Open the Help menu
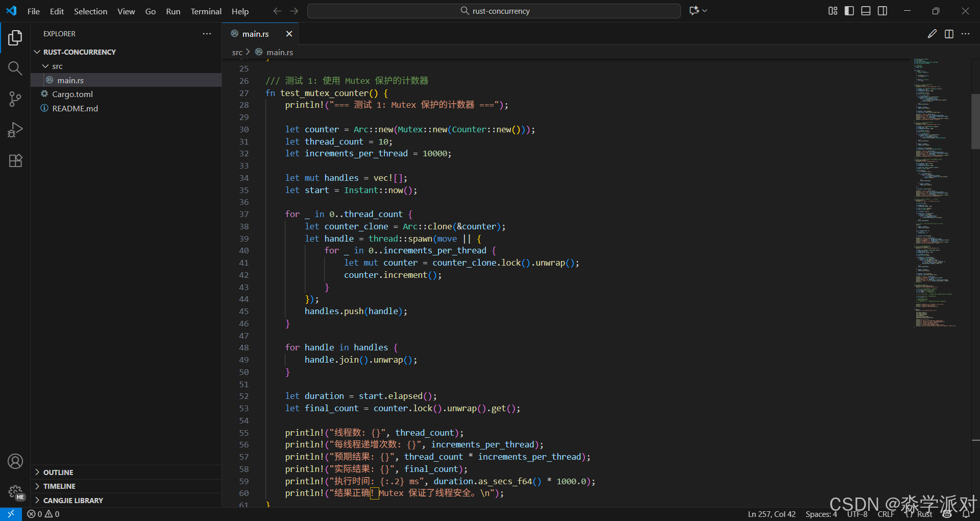This screenshot has width=980, height=521. click(240, 11)
